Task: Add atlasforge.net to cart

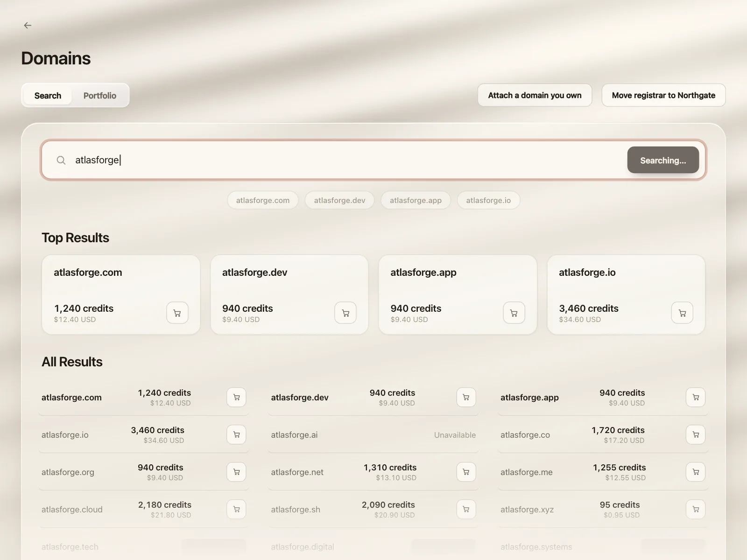Action: tap(466, 472)
